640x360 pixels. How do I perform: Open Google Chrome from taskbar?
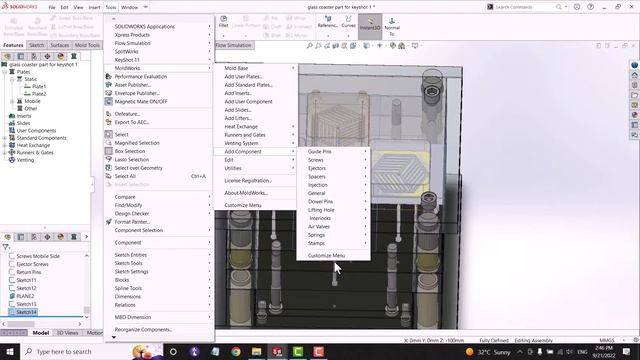pos(236,351)
